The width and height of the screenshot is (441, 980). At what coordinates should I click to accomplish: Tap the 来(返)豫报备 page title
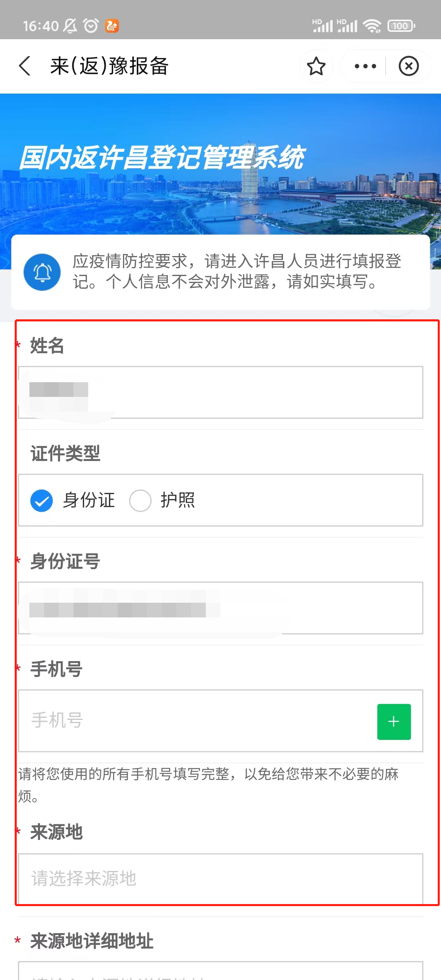pyautogui.click(x=109, y=66)
